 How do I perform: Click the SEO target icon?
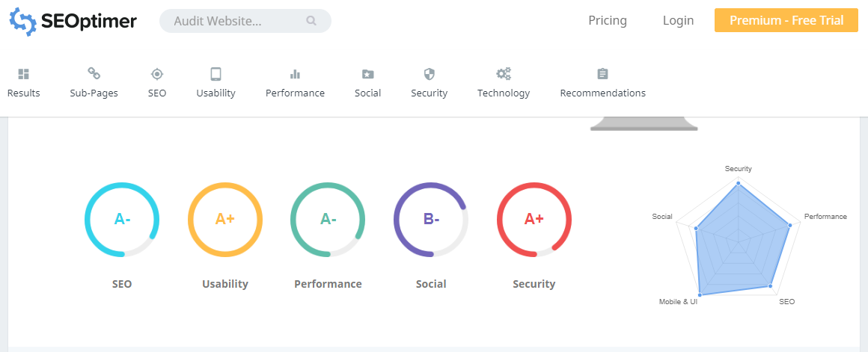[157, 74]
